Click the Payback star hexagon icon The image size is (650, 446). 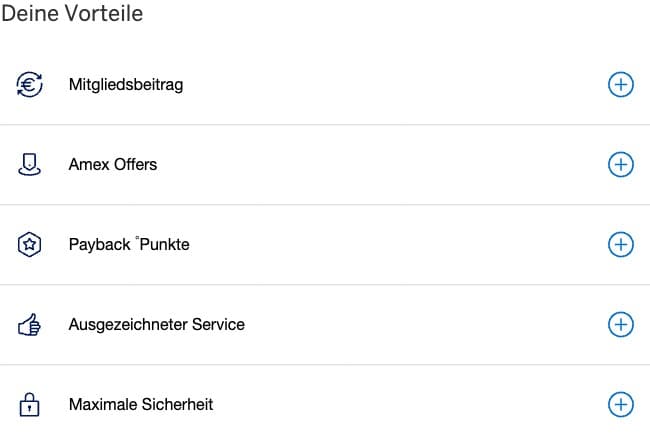point(30,245)
